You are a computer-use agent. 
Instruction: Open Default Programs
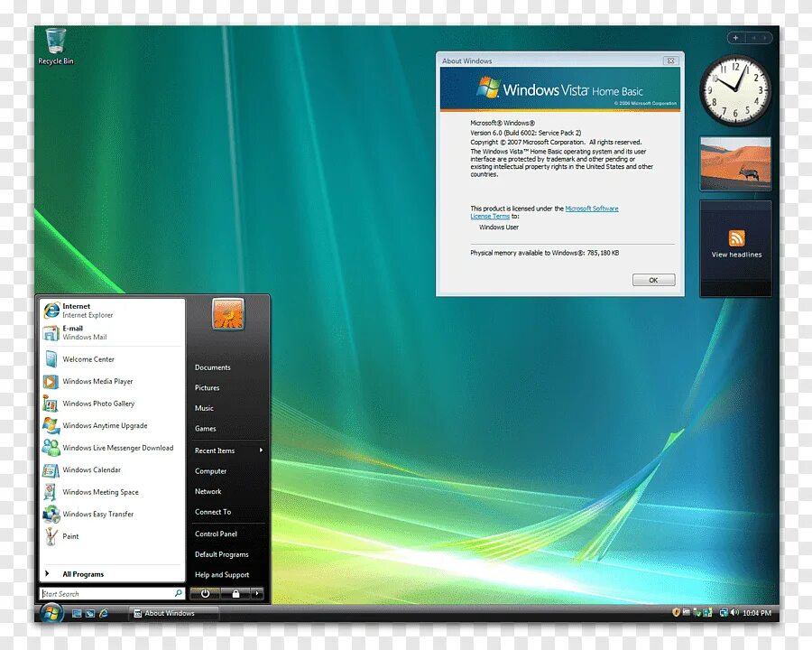pyautogui.click(x=228, y=554)
